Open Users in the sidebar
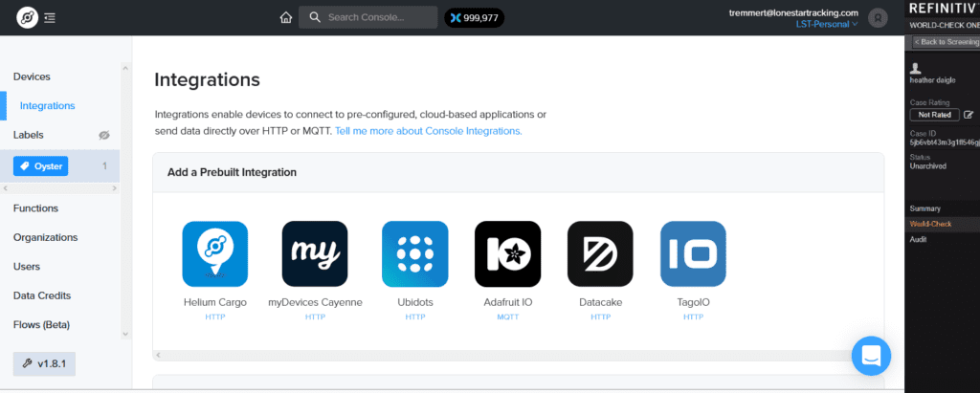The width and height of the screenshot is (980, 393). [x=26, y=266]
